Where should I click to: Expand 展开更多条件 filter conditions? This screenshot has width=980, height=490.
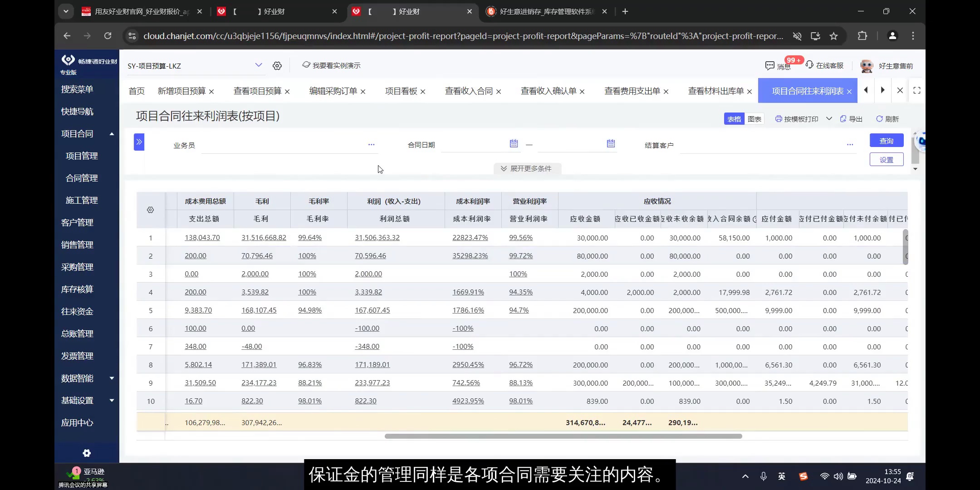(x=526, y=168)
